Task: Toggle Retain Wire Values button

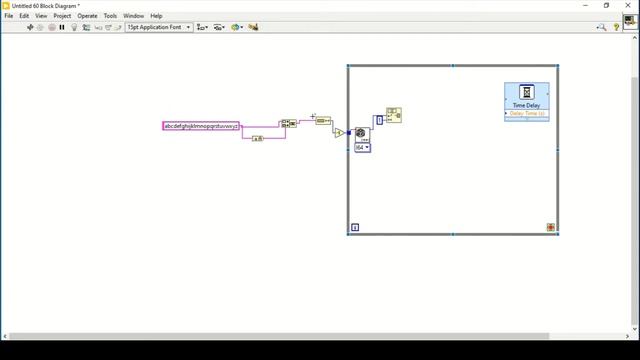Action: pos(86,27)
